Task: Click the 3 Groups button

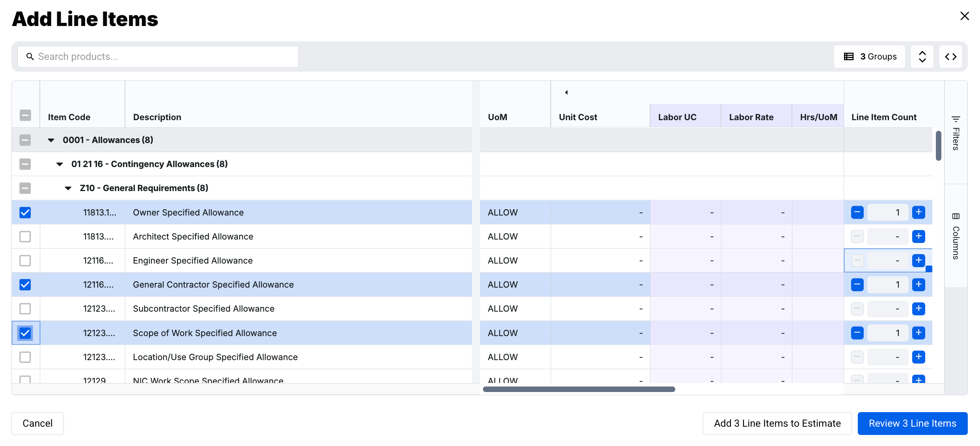Action: 869,57
